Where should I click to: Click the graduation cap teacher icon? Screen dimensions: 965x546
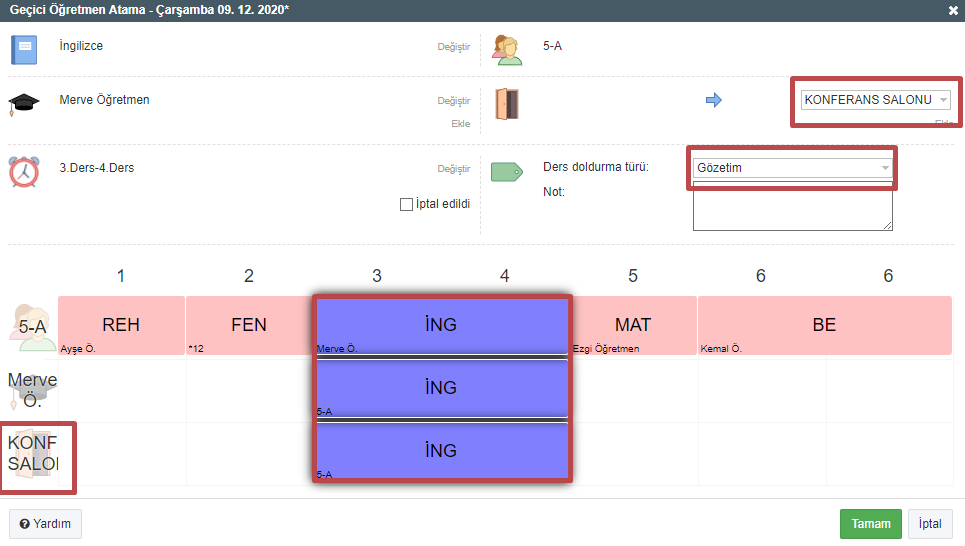click(23, 104)
